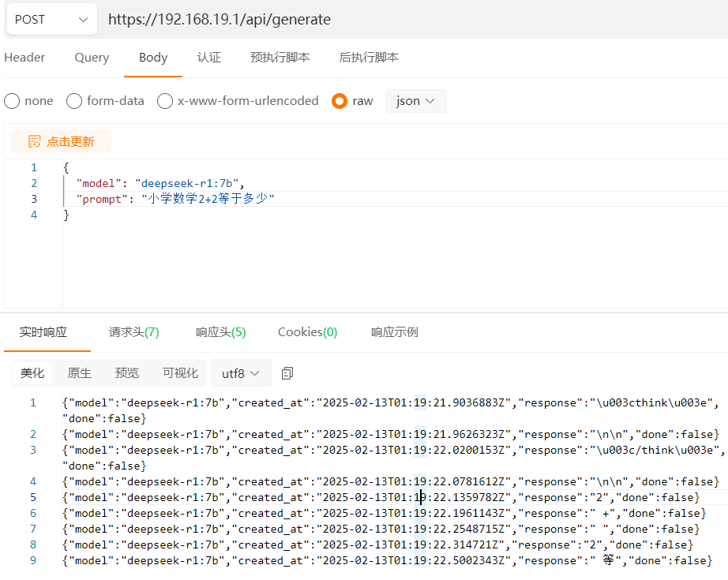
Task: Choose the form-data radio option
Action: click(x=74, y=101)
